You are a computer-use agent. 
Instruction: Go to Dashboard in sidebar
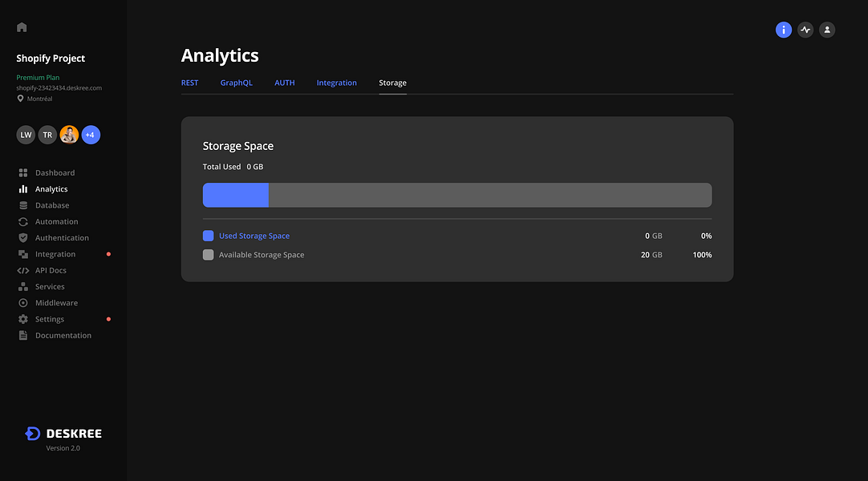(x=55, y=173)
